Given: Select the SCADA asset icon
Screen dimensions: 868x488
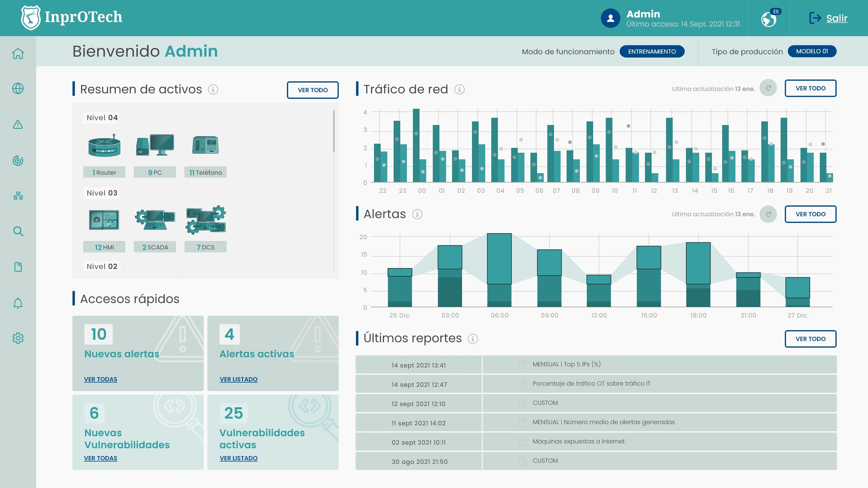Looking at the screenshot, I should click(155, 220).
